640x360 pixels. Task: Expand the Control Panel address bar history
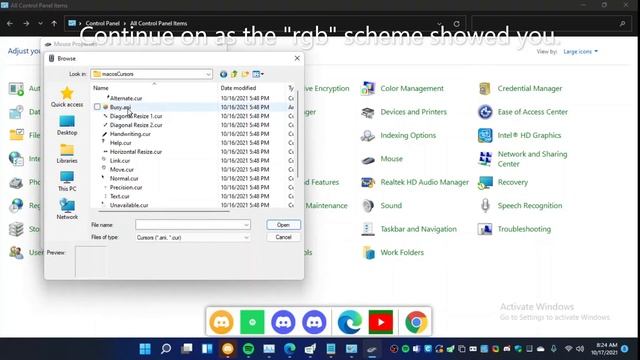pos(439,24)
